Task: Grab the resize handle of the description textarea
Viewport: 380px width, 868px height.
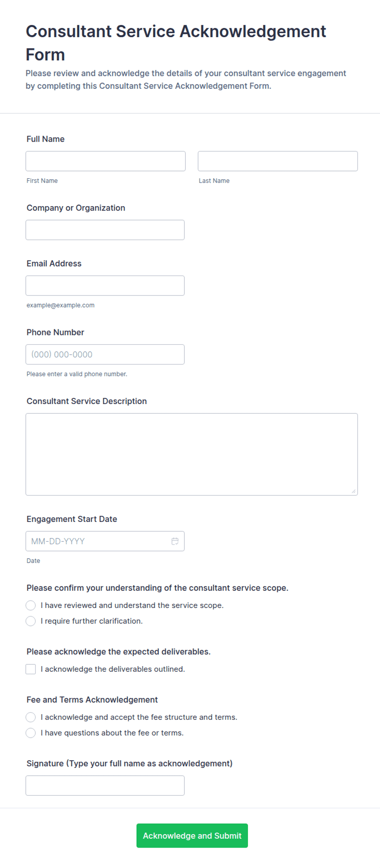Action: (x=353, y=491)
